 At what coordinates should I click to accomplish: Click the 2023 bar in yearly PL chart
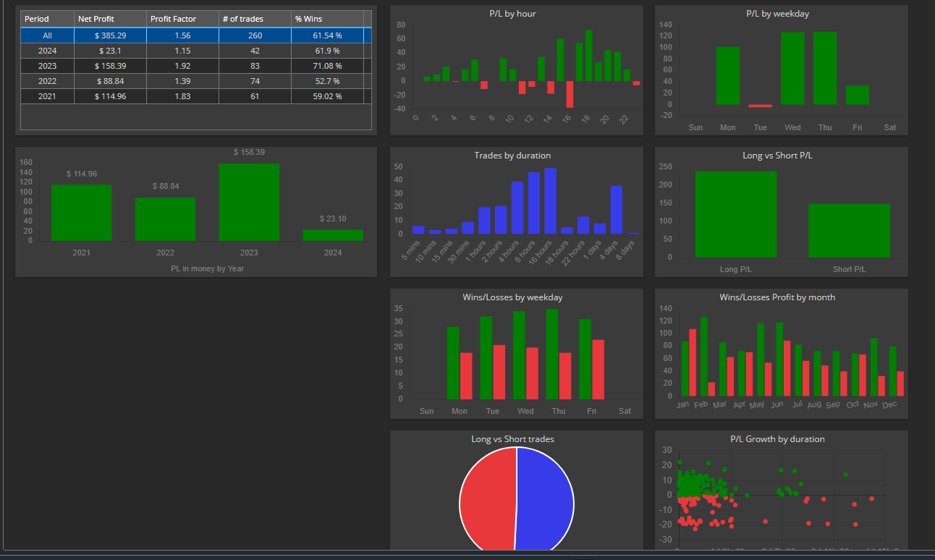click(x=249, y=202)
